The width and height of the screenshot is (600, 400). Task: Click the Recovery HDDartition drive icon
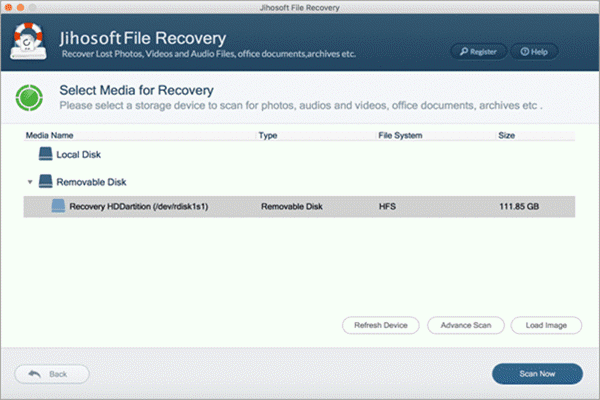(58, 206)
